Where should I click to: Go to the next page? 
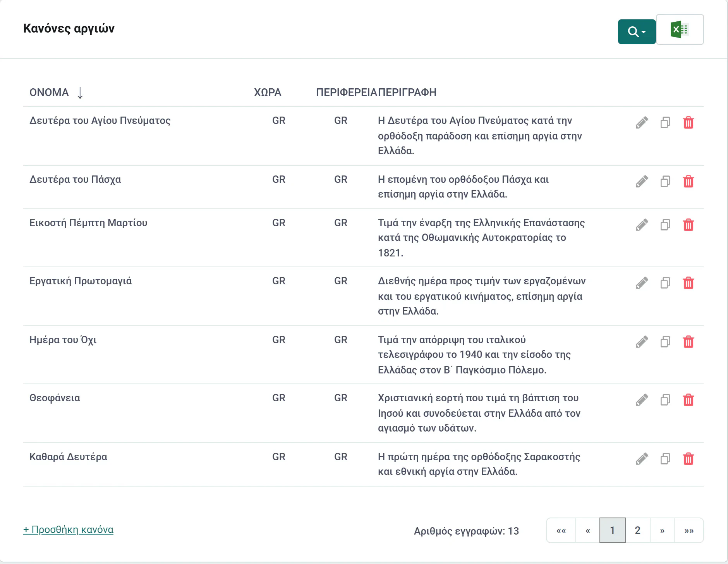click(x=662, y=530)
